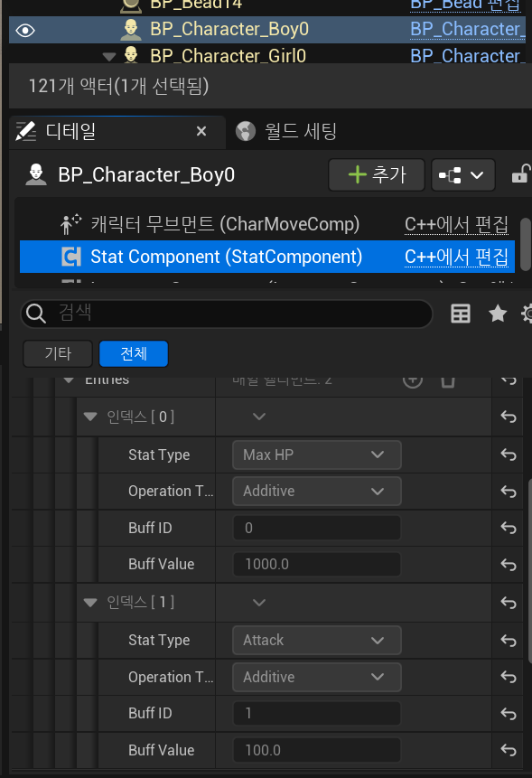The image size is (532, 778).
Task: Collapse the Index [ 0 ] entry
Action: (x=90, y=417)
